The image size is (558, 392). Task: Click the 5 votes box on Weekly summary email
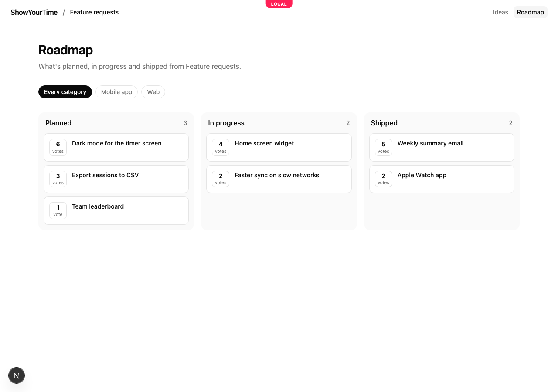coord(384,147)
